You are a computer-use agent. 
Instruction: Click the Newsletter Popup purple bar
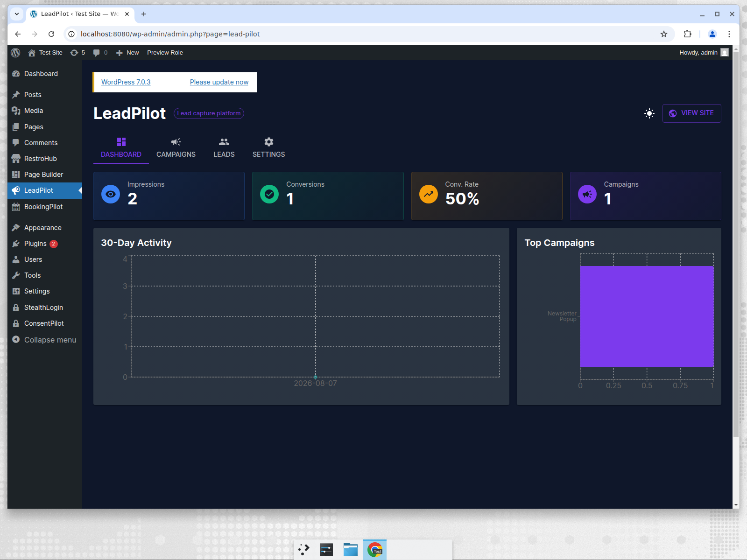[x=647, y=316]
